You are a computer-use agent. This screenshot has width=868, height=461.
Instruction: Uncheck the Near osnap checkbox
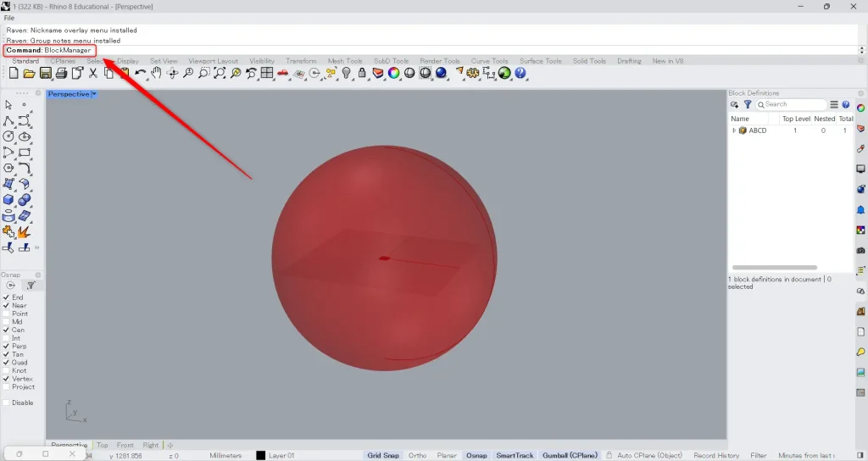[7, 306]
